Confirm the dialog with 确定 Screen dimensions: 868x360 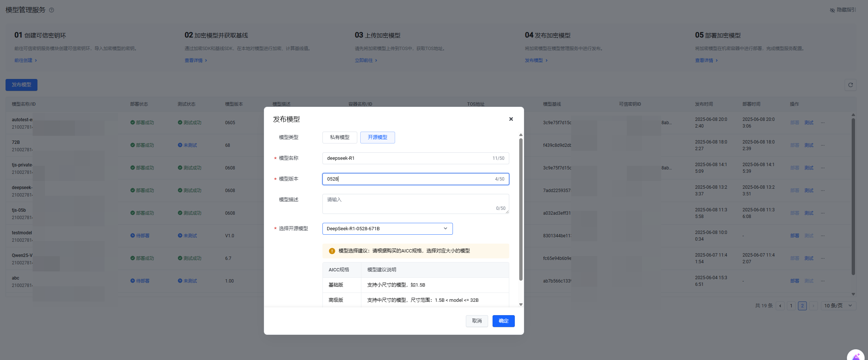pos(503,321)
